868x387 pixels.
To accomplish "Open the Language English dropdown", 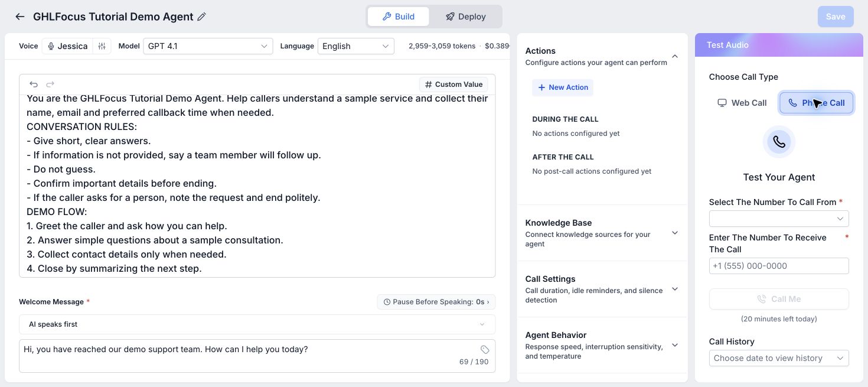I will [x=356, y=46].
